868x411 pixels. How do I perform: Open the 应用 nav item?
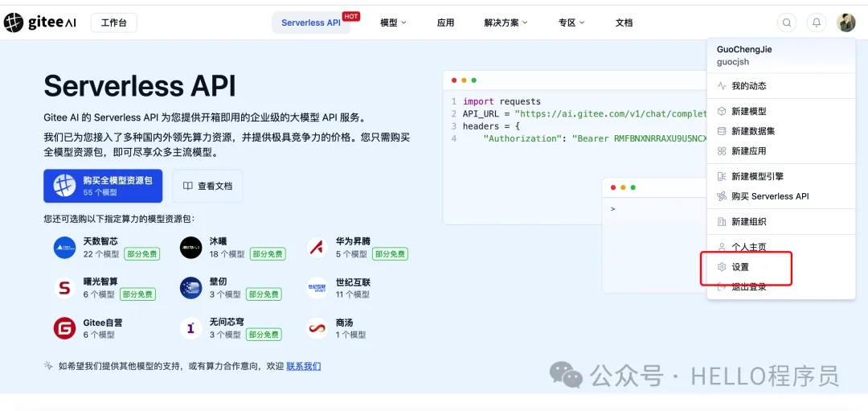point(445,23)
